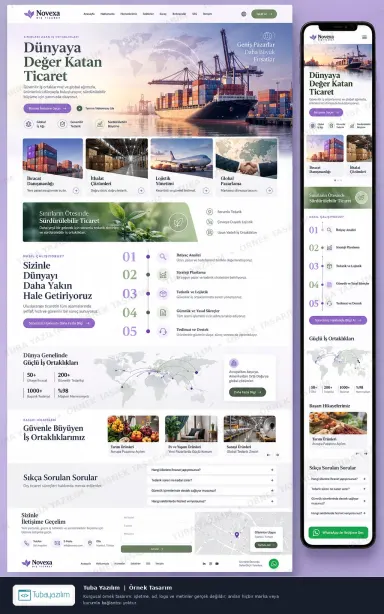This screenshot has width=384, height=614.
Task: Click the green button in desktop header
Action: tap(264, 14)
